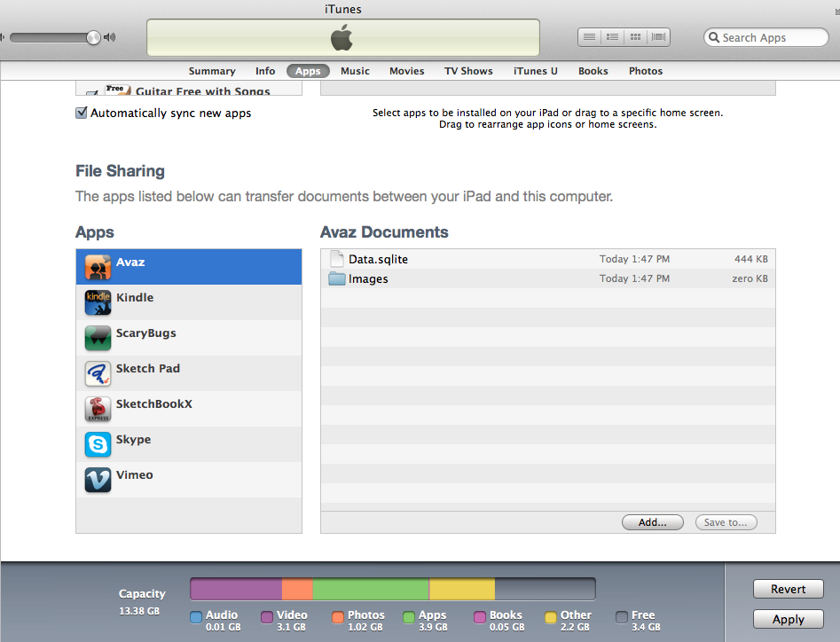Viewport: 840px width, 642px height.
Task: Select the Apps tab
Action: click(308, 71)
